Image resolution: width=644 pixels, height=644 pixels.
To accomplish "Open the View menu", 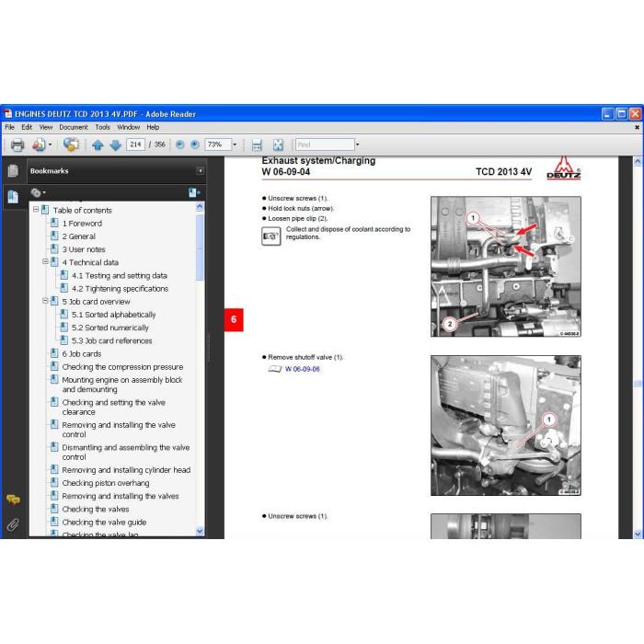I will point(46,127).
